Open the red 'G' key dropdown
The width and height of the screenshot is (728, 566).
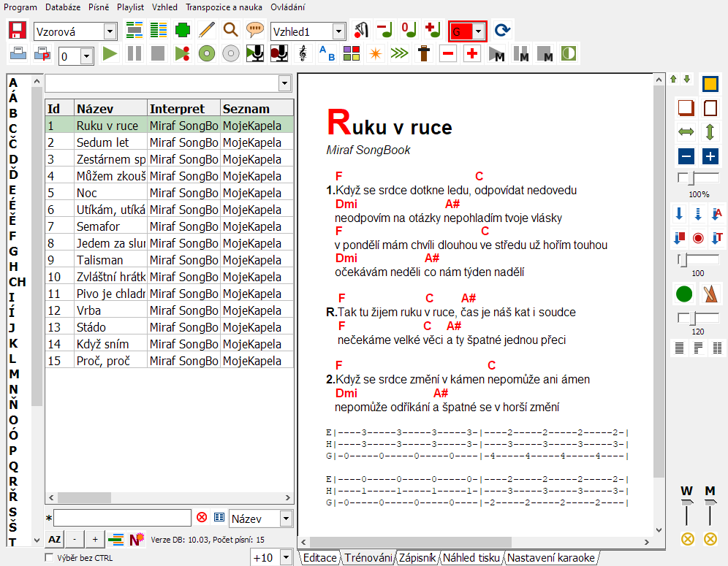[x=478, y=31]
